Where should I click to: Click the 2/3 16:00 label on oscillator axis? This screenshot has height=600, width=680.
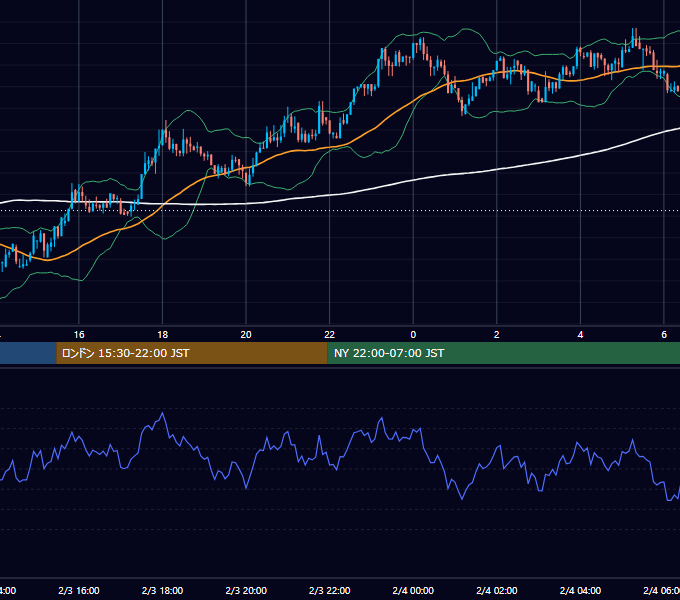point(79,590)
